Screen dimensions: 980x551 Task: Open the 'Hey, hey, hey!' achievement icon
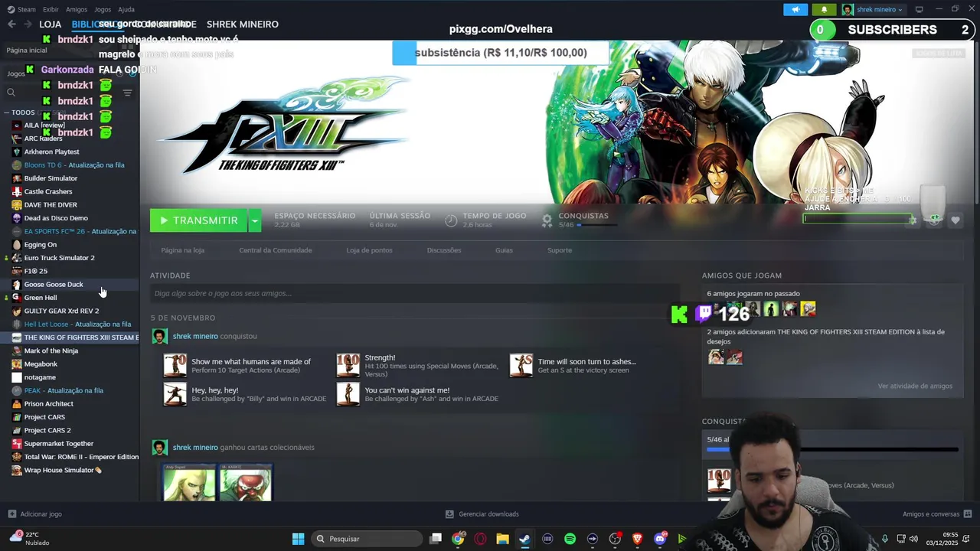[x=175, y=394]
